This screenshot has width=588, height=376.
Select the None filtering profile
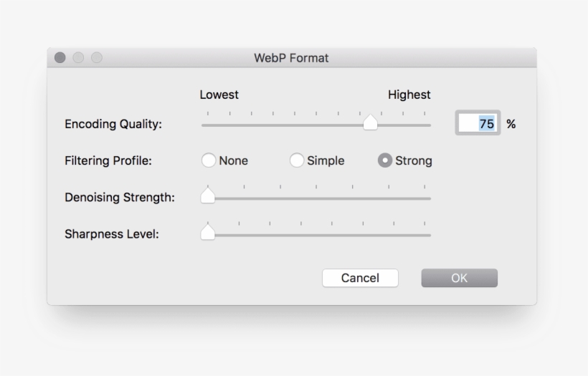[209, 160]
